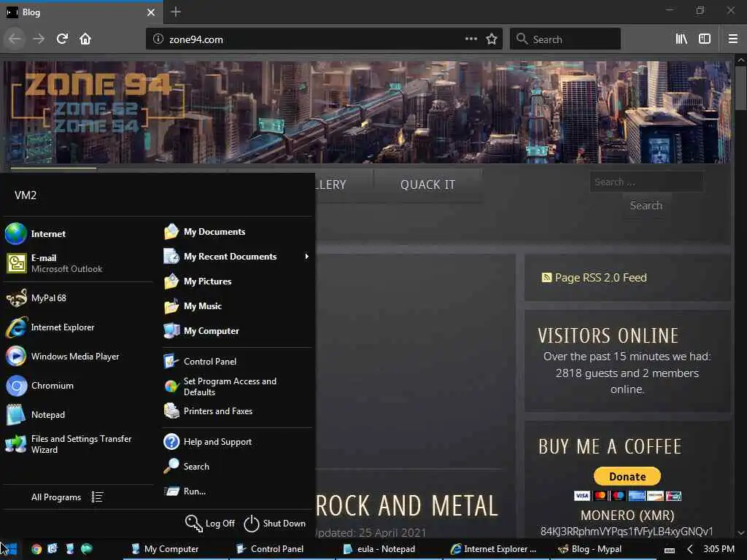Click the website Search ... text field
This screenshot has width=747, height=560.
646,182
